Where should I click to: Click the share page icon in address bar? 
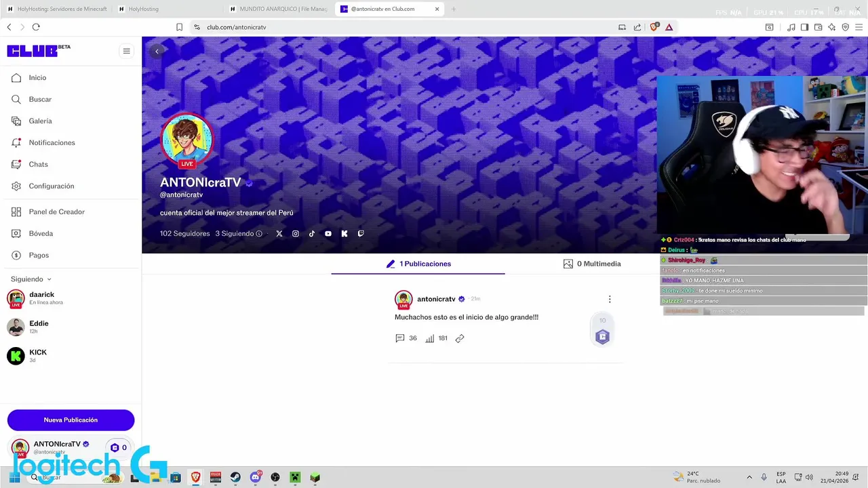pyautogui.click(x=637, y=27)
